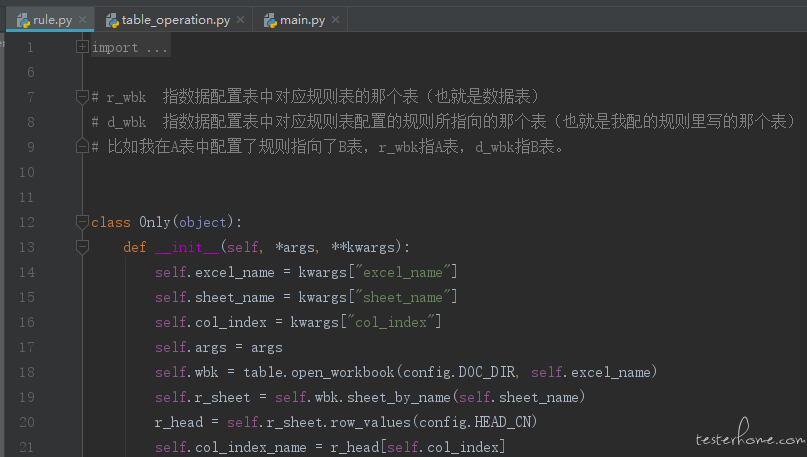The image size is (807, 457).
Task: Expand the folded import block
Action: (x=82, y=47)
